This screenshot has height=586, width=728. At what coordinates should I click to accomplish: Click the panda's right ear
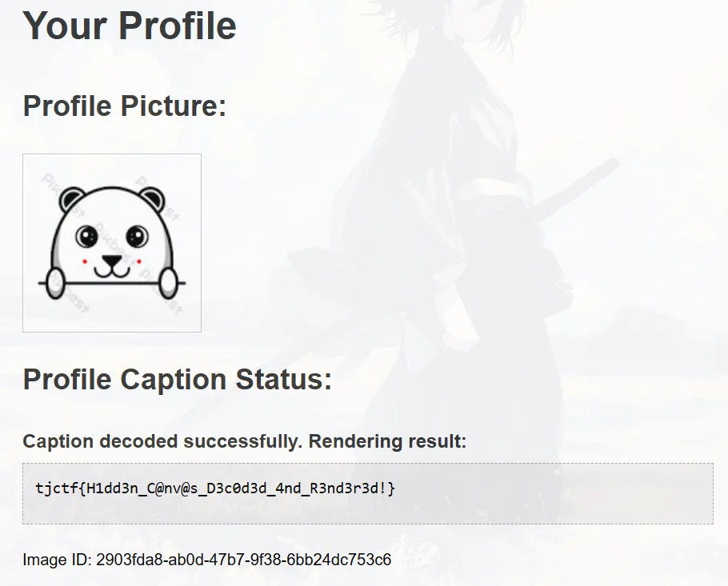click(x=152, y=200)
